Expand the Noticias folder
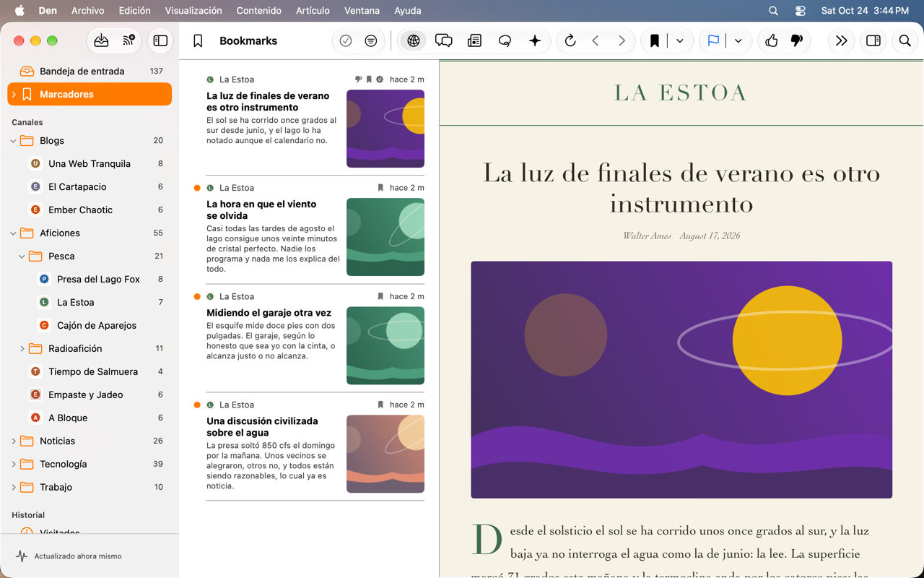This screenshot has height=578, width=924. (13, 441)
